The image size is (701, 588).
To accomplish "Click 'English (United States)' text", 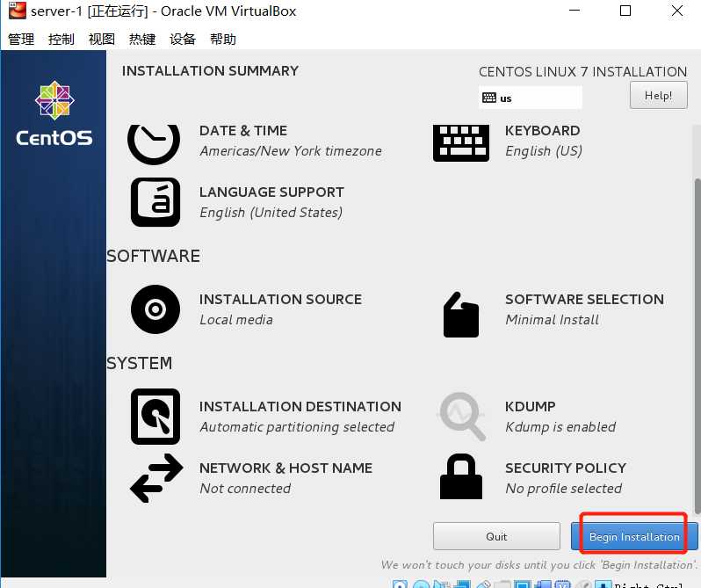I will tap(271, 213).
